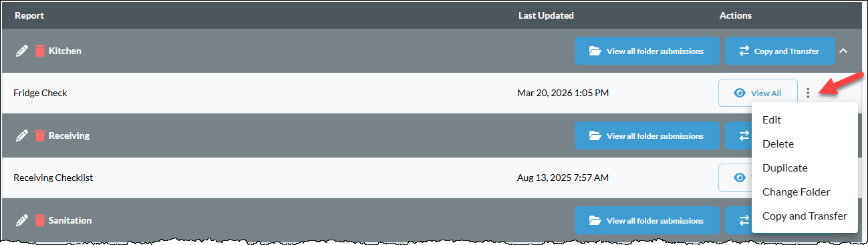View all folder submissions for Sanitation
Viewport: 868px width, 245px height.
pos(647,220)
